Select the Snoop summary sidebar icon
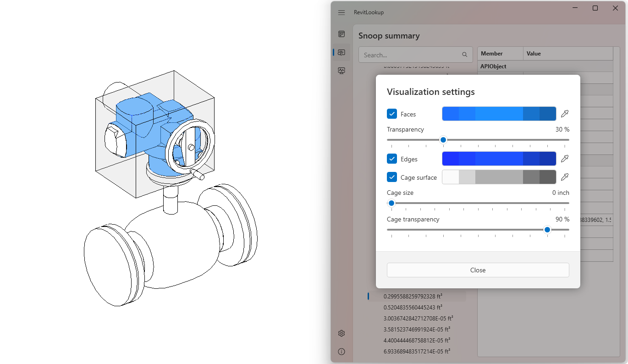 (x=342, y=53)
